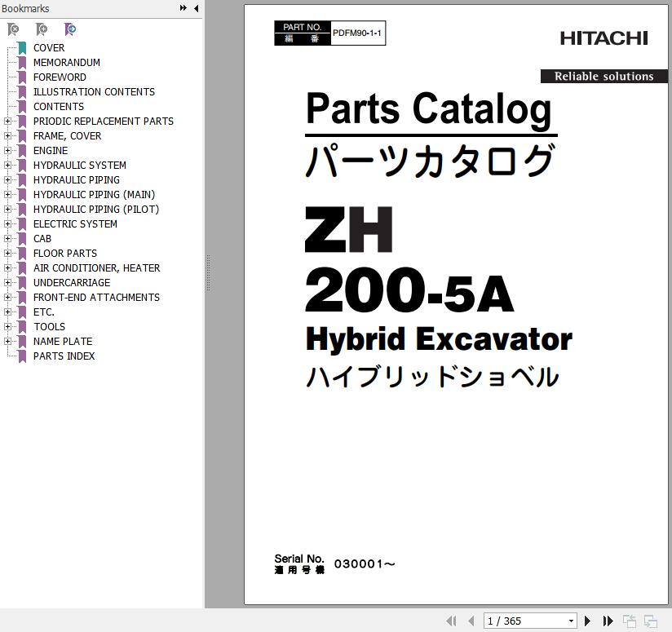Collapse the Bookmarks panel with the left arrow
The image size is (672, 632).
196,8
